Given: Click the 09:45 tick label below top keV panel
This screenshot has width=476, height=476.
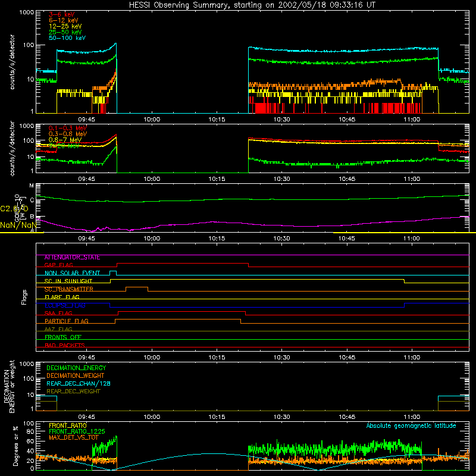Looking at the screenshot, I should tap(86, 120).
